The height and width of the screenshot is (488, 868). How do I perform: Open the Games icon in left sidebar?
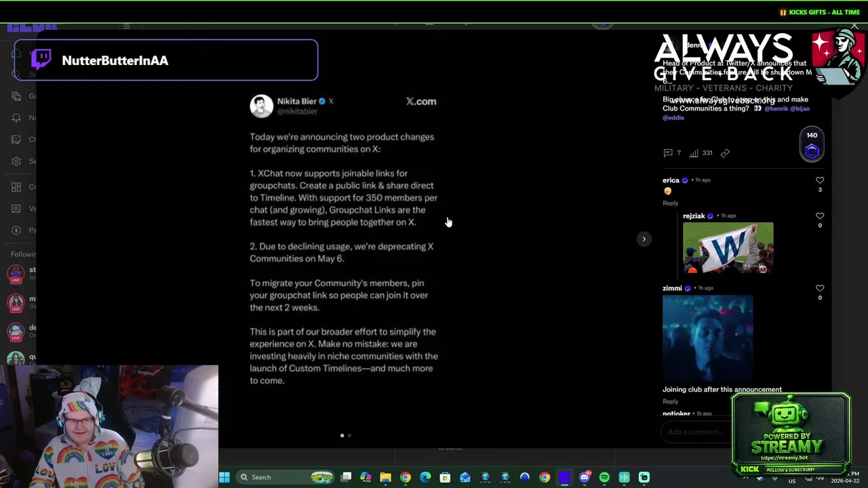click(16, 96)
